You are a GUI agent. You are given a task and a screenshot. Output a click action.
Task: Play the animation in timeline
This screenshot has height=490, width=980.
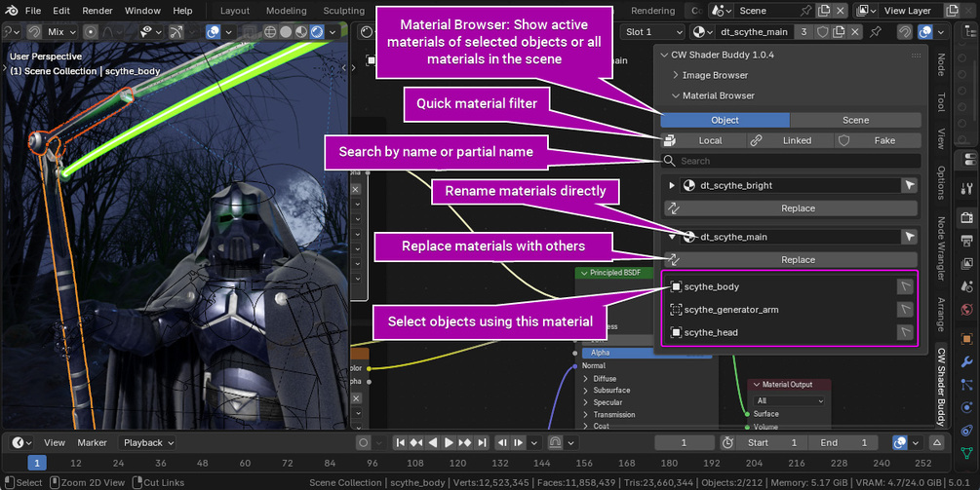449,442
